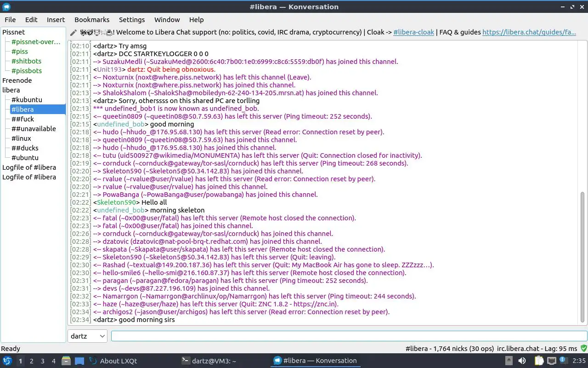Click the show desktop icon in taskbar

click(79, 361)
